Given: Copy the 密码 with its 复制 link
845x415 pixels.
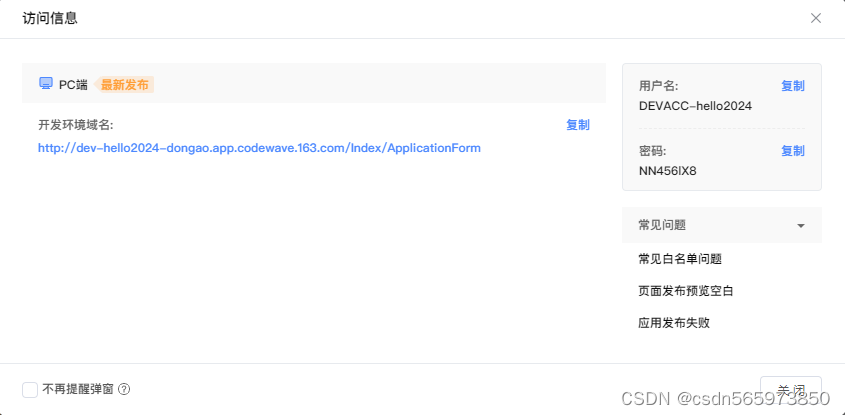Looking at the screenshot, I should [x=793, y=151].
